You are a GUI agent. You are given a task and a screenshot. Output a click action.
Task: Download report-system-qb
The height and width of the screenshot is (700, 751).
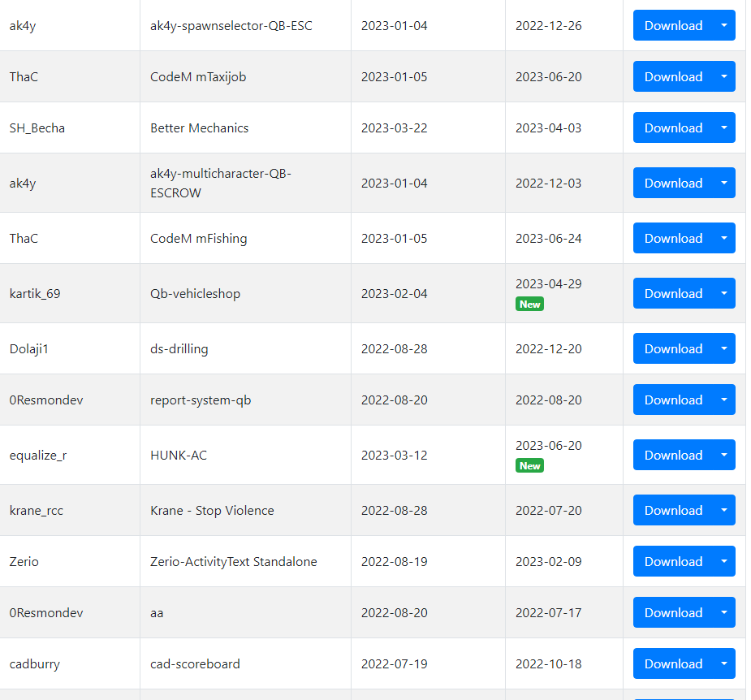point(673,400)
